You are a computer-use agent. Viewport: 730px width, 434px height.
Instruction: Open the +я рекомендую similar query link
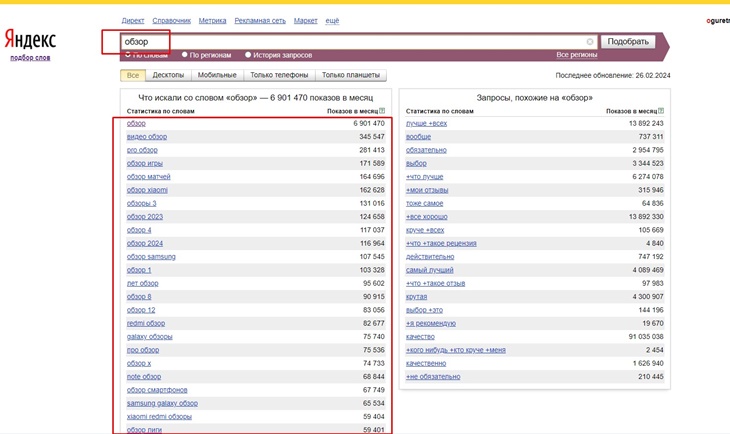(x=431, y=323)
